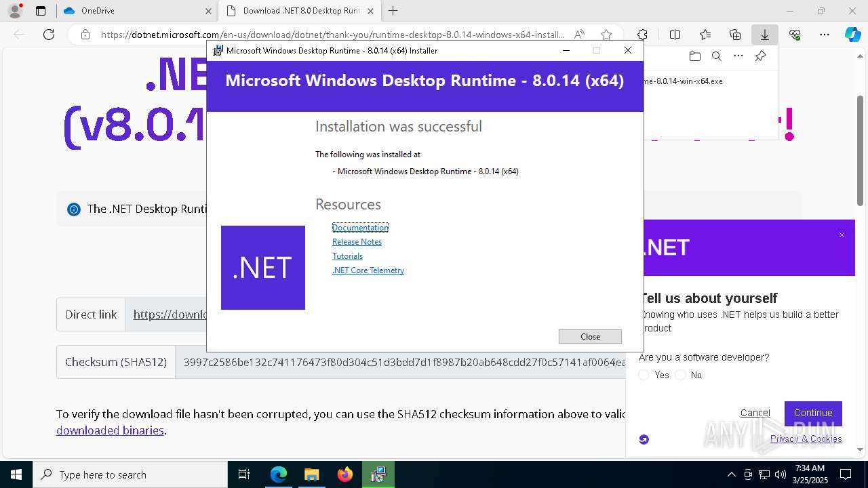Image resolution: width=868 pixels, height=488 pixels.
Task: Click Cancel in the .NET survey
Action: point(755,413)
